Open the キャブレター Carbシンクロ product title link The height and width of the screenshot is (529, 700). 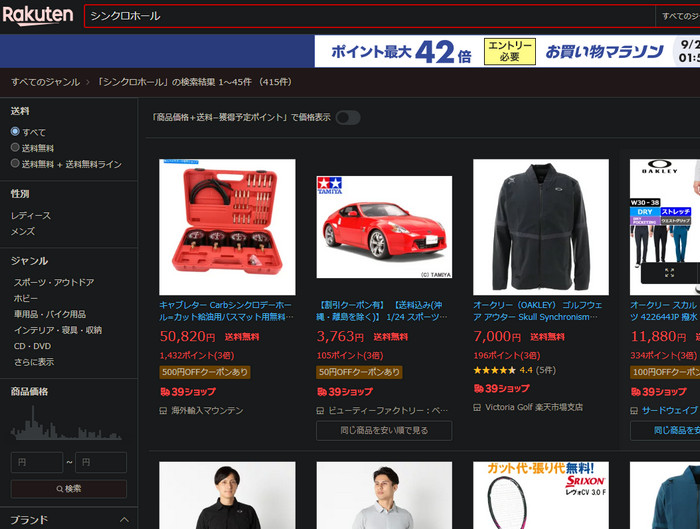pyautogui.click(x=226, y=311)
